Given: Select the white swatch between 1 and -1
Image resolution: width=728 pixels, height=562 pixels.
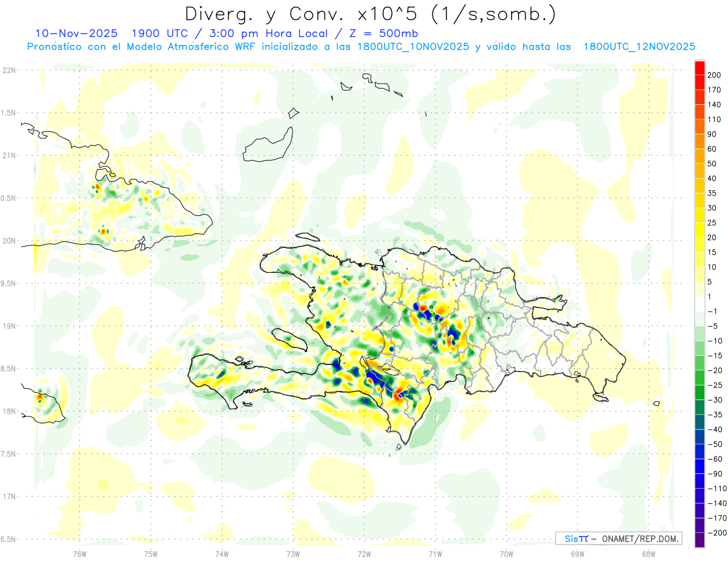Looking at the screenshot, I should [700, 304].
